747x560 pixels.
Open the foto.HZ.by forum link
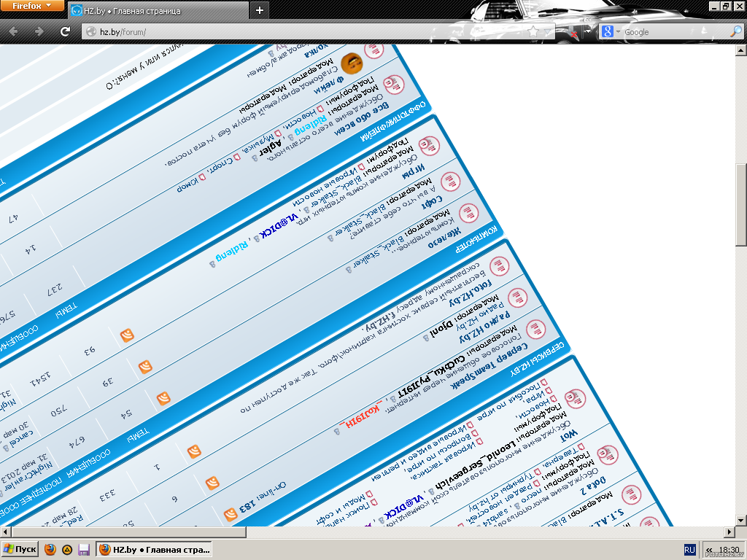(470, 293)
